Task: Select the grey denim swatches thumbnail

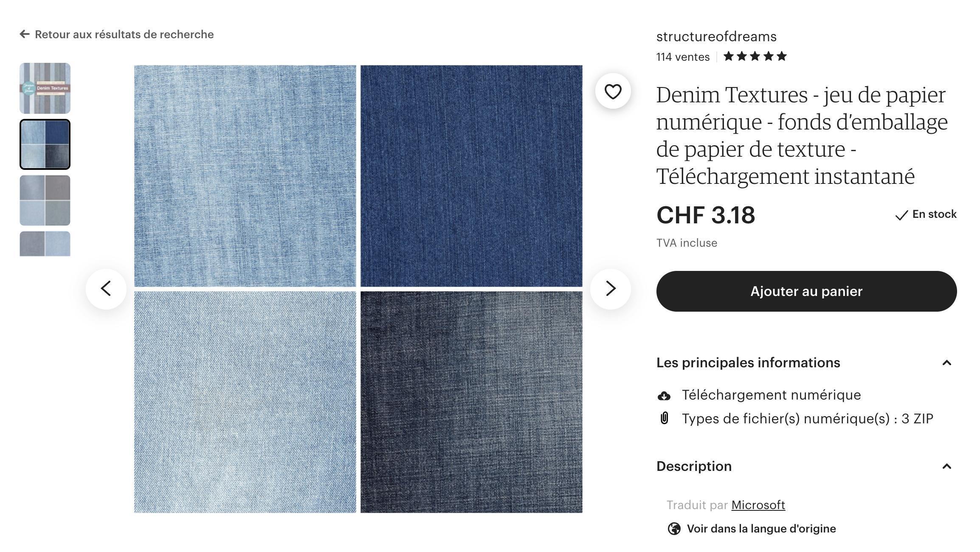Action: point(45,200)
